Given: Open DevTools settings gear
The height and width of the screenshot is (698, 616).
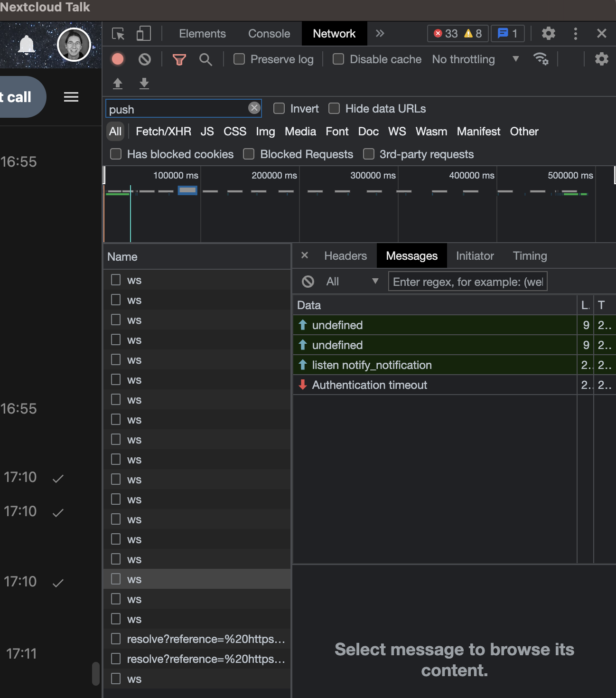Looking at the screenshot, I should 549,33.
